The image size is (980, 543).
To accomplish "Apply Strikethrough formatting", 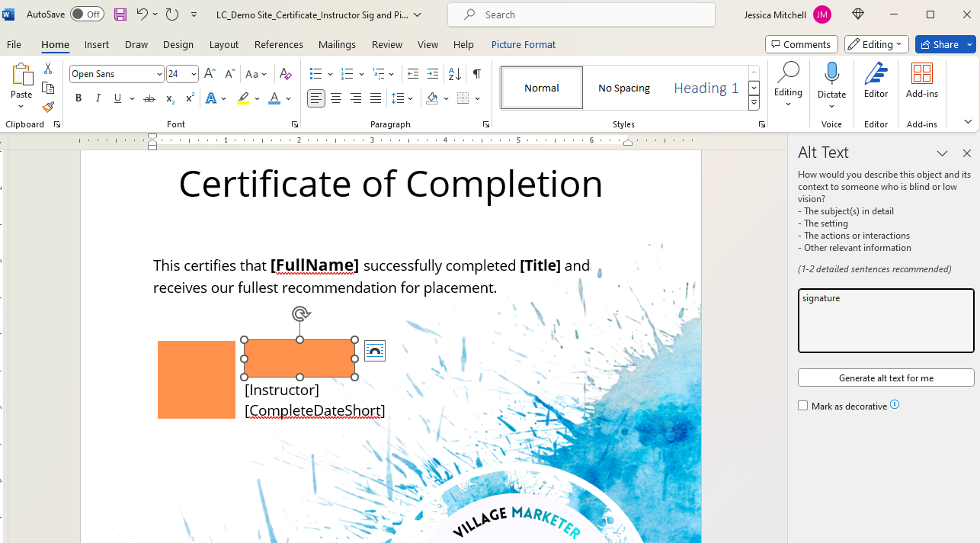I will pos(149,98).
